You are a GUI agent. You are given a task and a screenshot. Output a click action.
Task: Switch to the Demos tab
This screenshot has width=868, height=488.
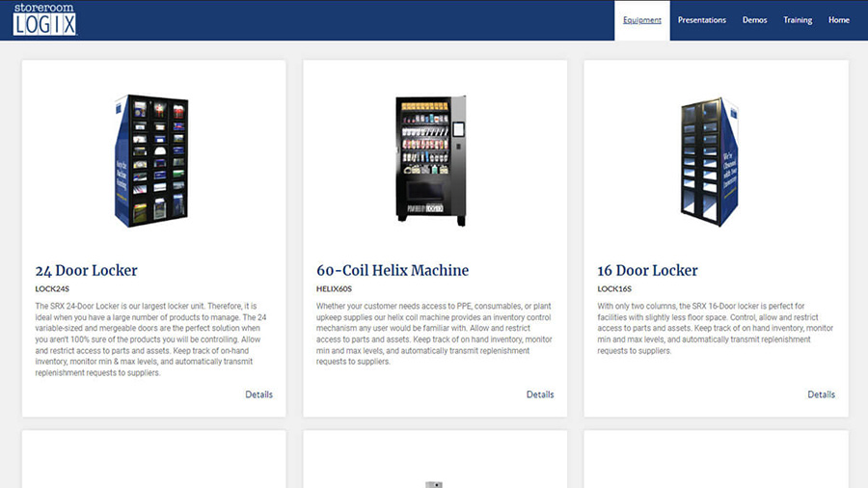(754, 20)
